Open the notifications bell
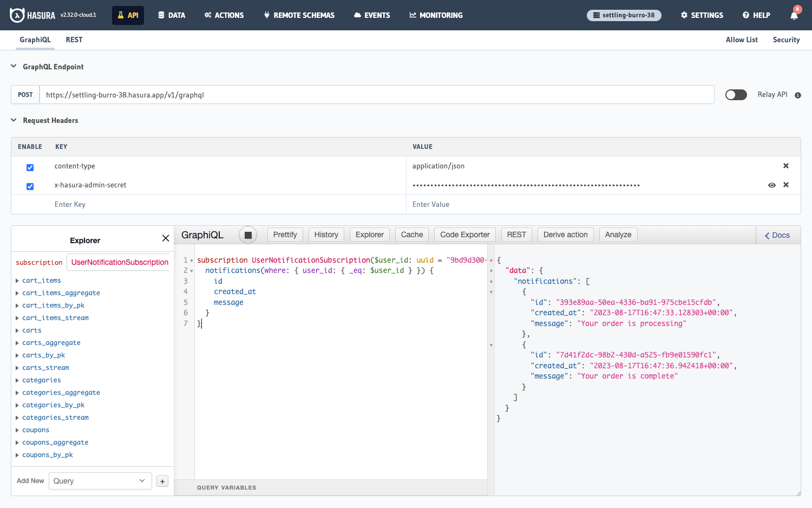The height and width of the screenshot is (508, 812). tap(794, 15)
